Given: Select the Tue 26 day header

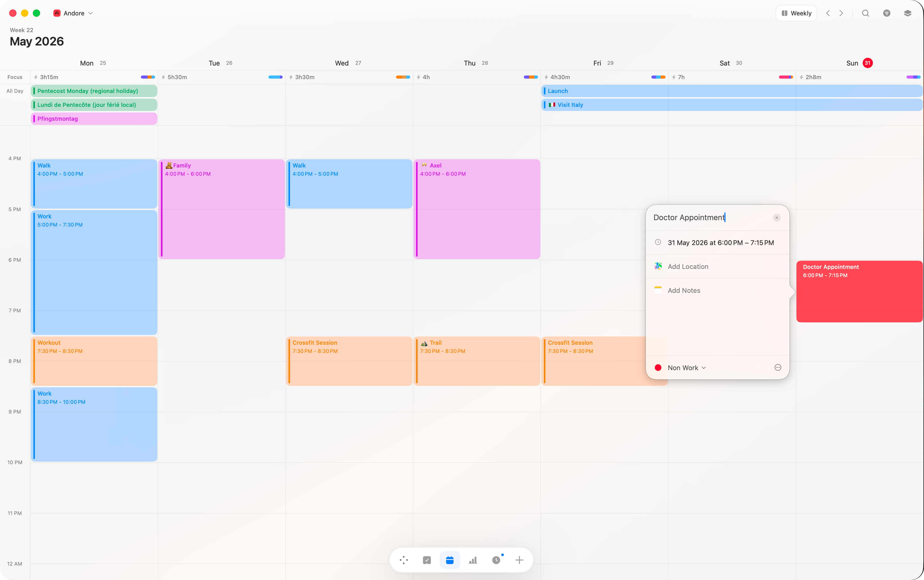Looking at the screenshot, I should coord(220,63).
